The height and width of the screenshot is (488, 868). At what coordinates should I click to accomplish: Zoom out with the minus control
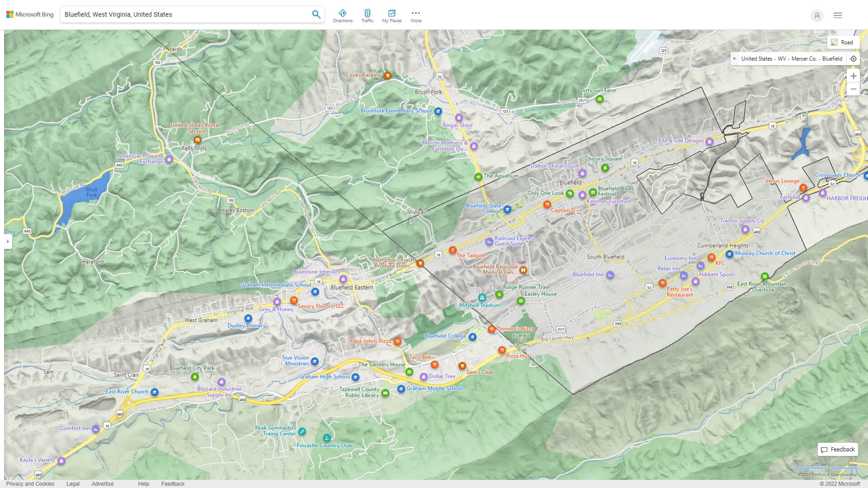coord(854,89)
